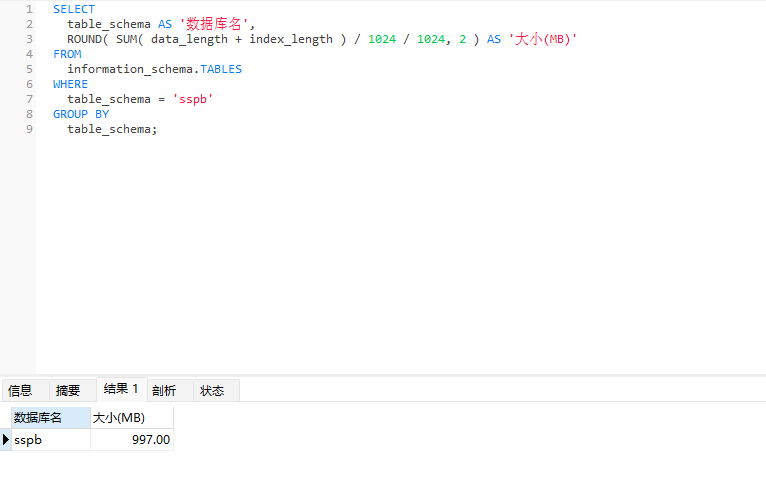This screenshot has width=766, height=497.
Task: Click the 大小(MB) column header
Action: click(x=132, y=418)
